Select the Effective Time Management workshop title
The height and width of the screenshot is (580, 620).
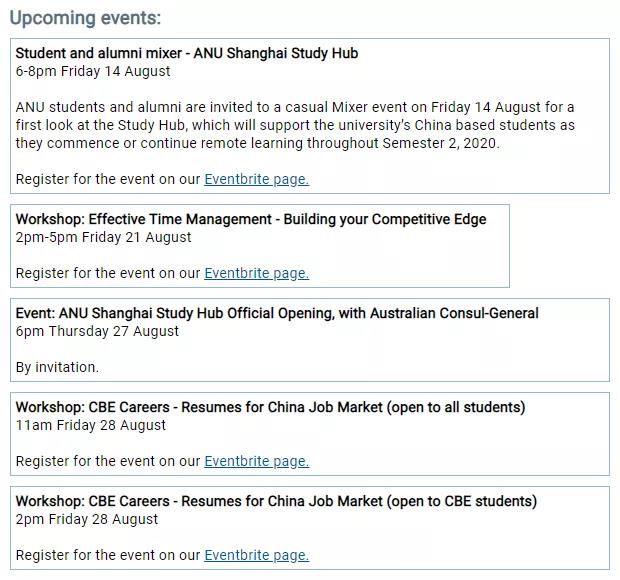pyautogui.click(x=251, y=219)
